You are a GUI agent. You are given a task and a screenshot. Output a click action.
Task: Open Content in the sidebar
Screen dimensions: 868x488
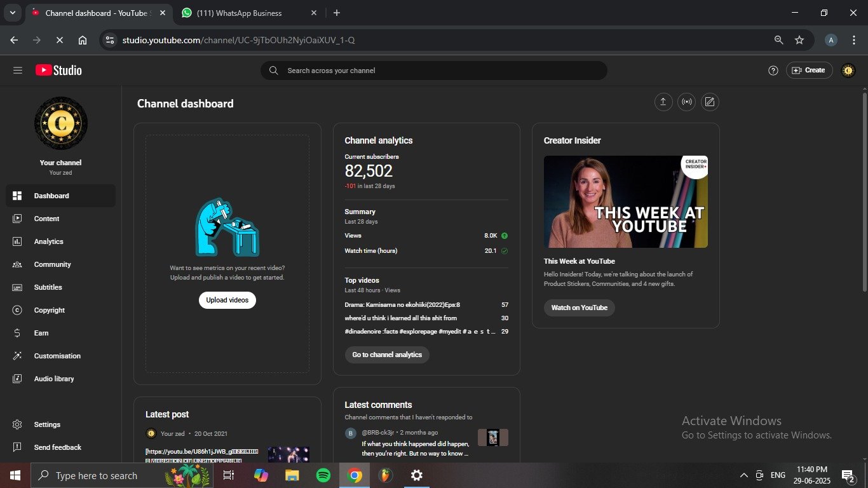(x=60, y=219)
